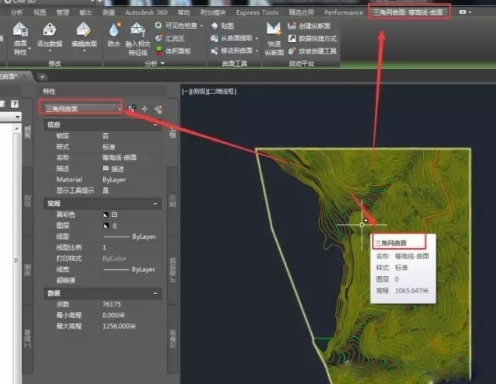This screenshot has width=496, height=384.
Task: Open the 精选应用 ribbon tab
Action: pos(301,13)
